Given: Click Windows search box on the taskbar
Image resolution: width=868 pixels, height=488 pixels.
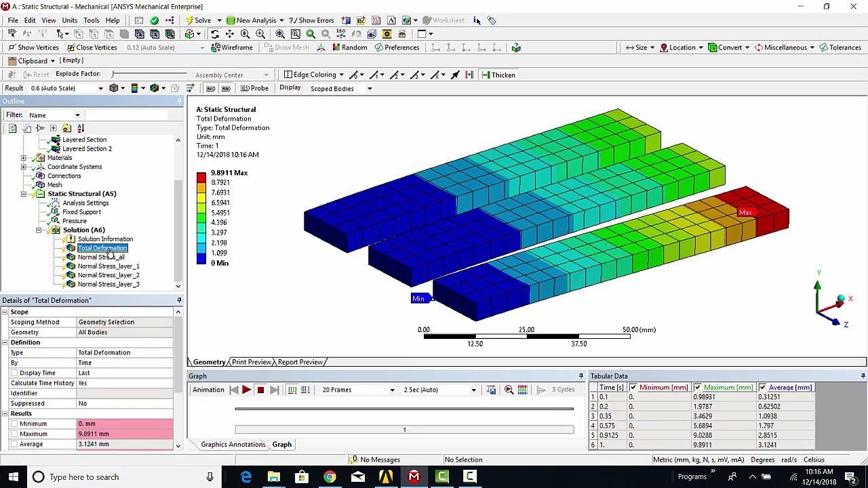Looking at the screenshot, I should pyautogui.click(x=123, y=476).
